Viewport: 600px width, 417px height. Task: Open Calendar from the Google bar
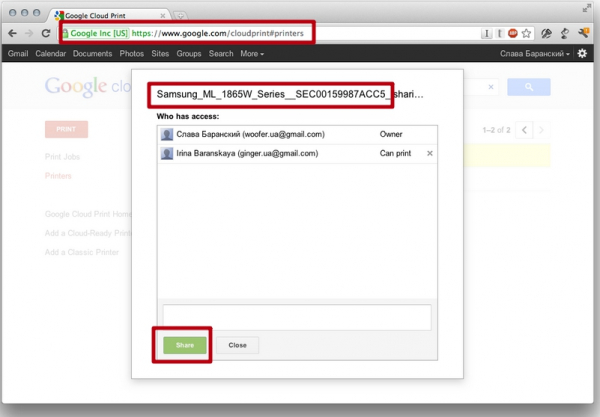(x=51, y=53)
